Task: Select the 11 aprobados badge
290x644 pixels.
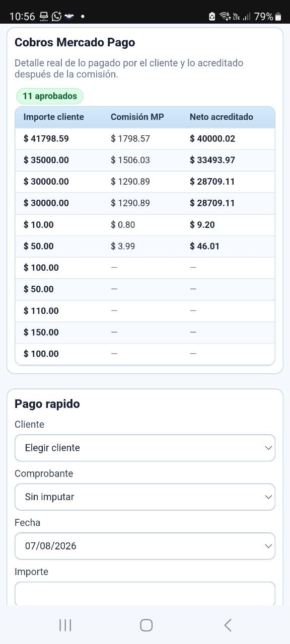Action: (x=50, y=96)
